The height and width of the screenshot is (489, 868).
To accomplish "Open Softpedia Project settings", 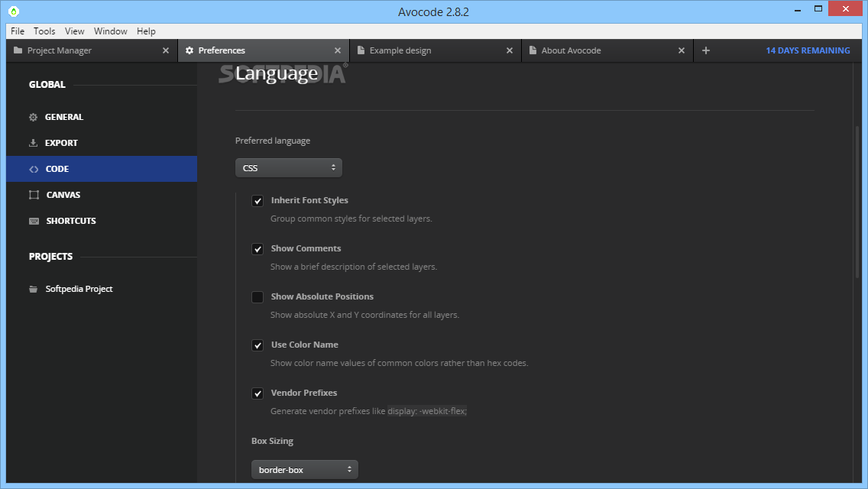I will coord(102,289).
